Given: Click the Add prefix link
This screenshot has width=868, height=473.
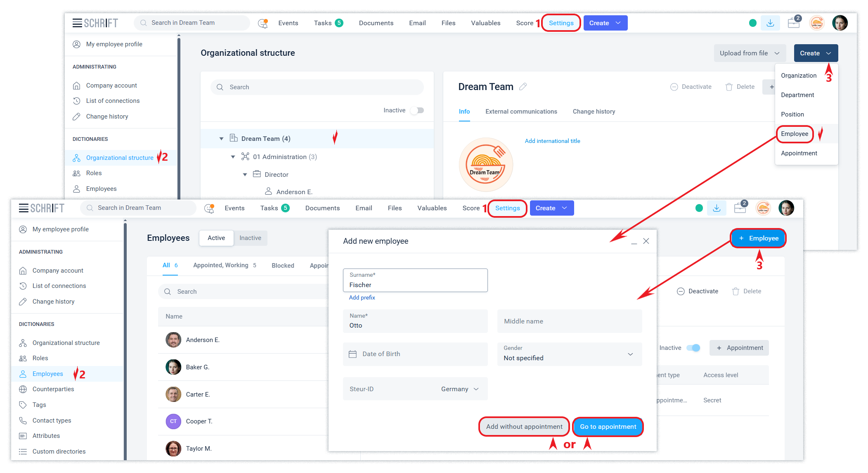Looking at the screenshot, I should click(x=362, y=297).
